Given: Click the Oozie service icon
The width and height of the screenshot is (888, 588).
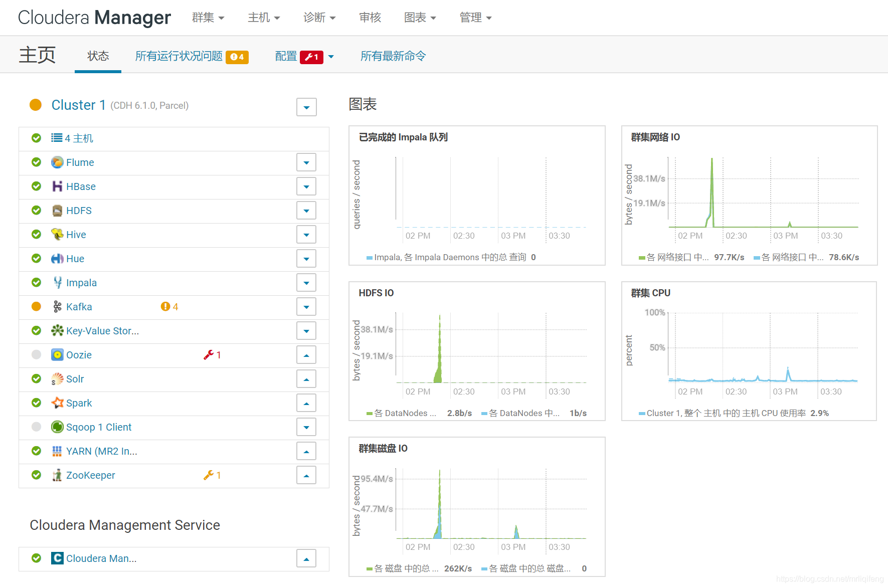Looking at the screenshot, I should [x=57, y=355].
